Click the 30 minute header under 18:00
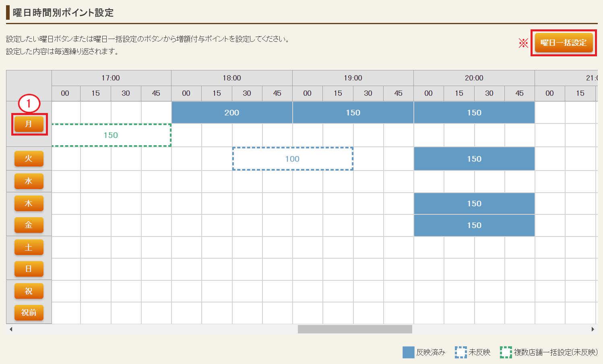The image size is (603, 364). tap(247, 93)
